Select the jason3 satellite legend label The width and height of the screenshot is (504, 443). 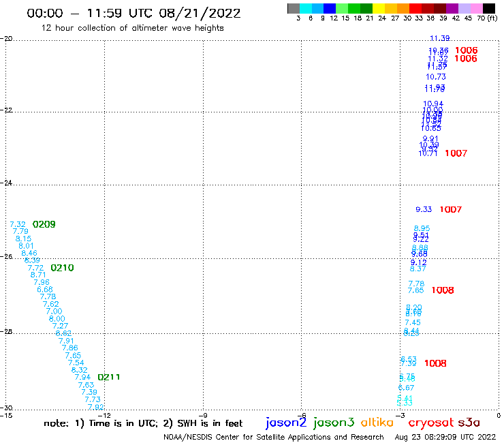(x=334, y=423)
